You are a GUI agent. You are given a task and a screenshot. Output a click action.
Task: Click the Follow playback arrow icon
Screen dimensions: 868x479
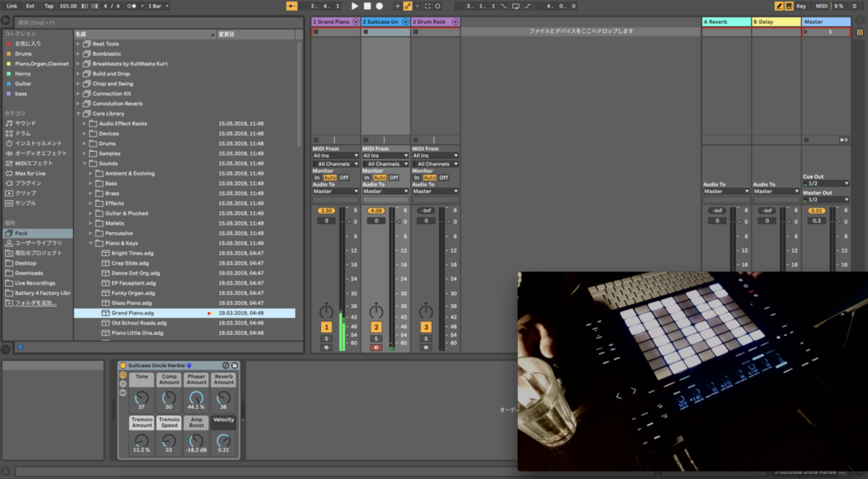(292, 6)
